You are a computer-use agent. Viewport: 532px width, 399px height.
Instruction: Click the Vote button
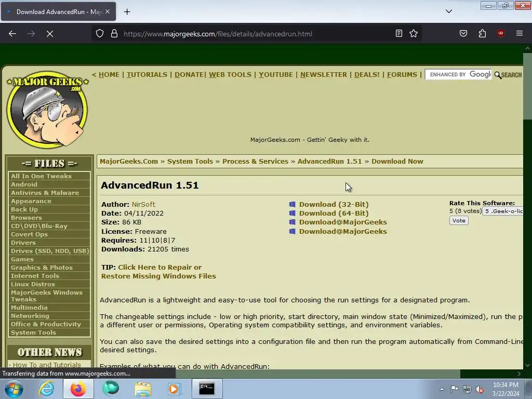[x=459, y=220]
